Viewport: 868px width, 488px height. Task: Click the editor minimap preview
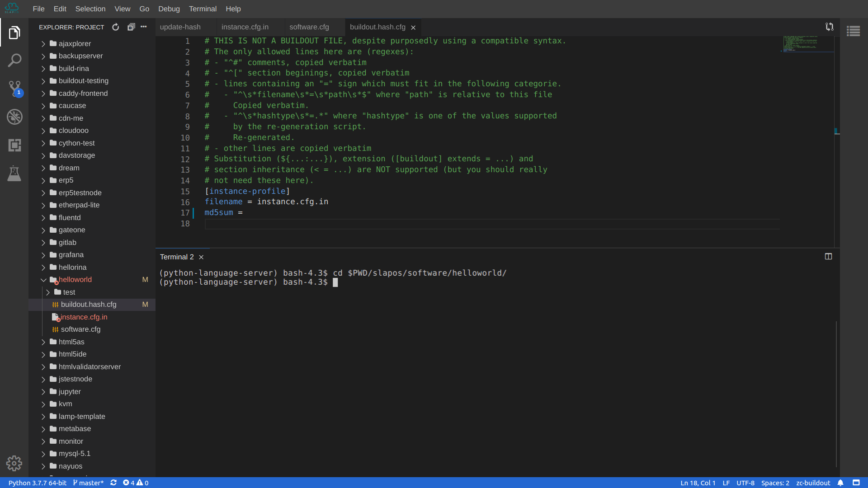tap(808, 44)
